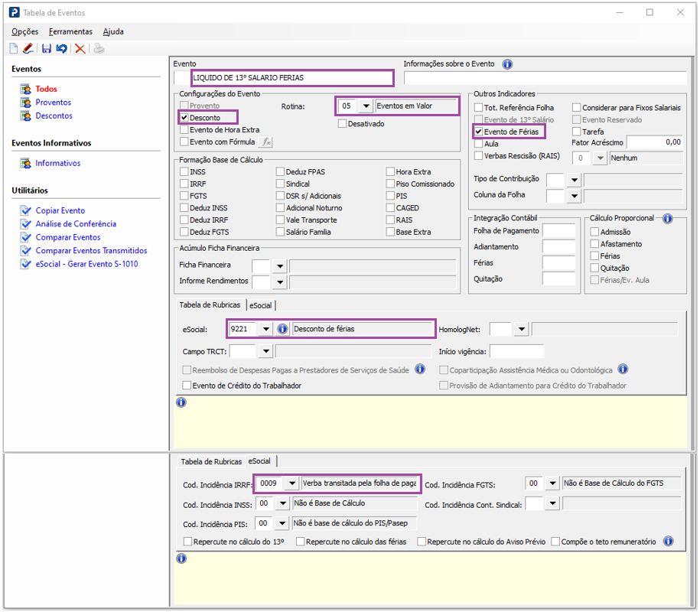Open the eSocial rubric code dropdown
Screen dimensions: 700x612
coord(265,329)
